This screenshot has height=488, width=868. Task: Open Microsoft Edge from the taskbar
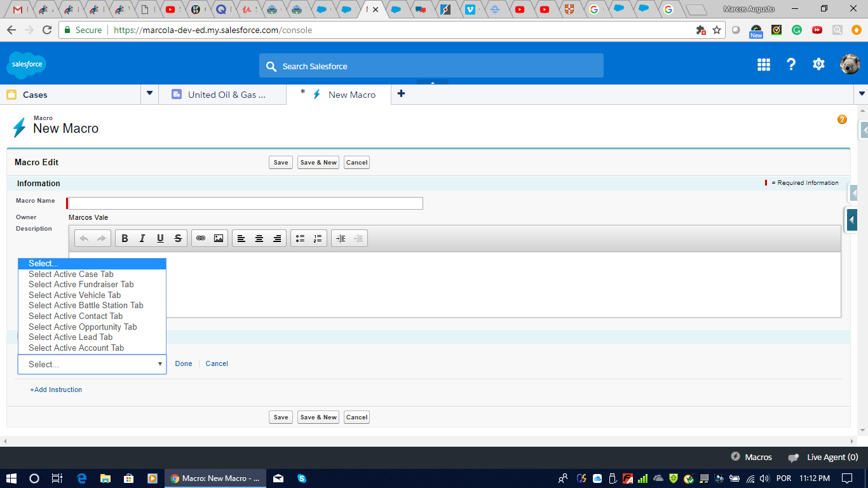tap(81, 478)
